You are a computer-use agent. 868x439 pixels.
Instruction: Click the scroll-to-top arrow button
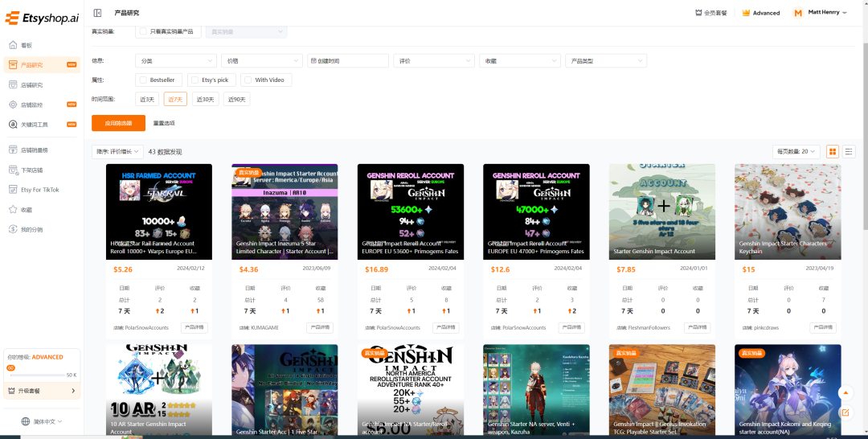(x=845, y=393)
